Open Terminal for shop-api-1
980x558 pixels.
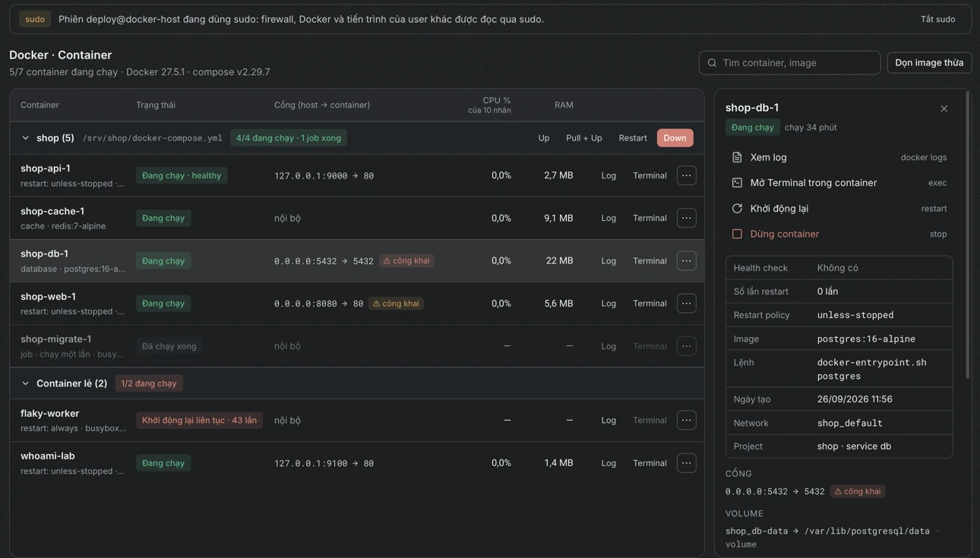click(x=650, y=175)
